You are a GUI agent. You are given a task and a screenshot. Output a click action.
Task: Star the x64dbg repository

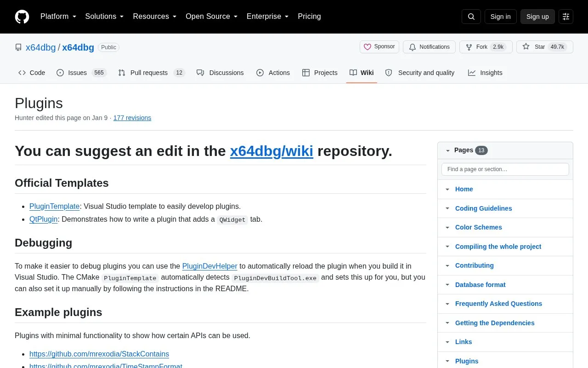pyautogui.click(x=544, y=47)
